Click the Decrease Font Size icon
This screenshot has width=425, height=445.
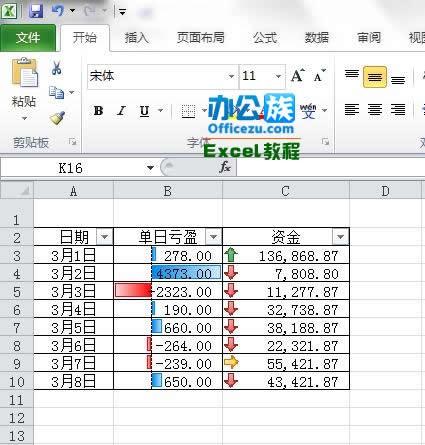(319, 76)
